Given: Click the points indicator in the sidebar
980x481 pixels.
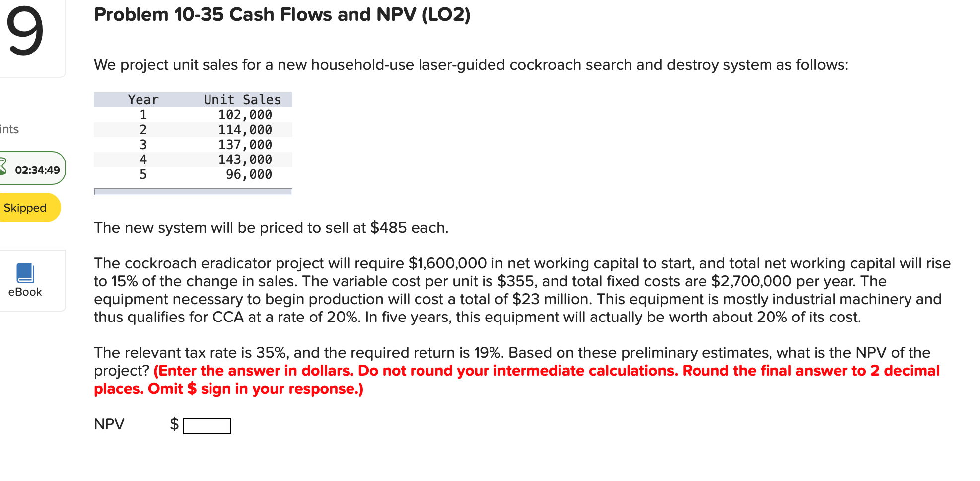Looking at the screenshot, I should click(9, 129).
